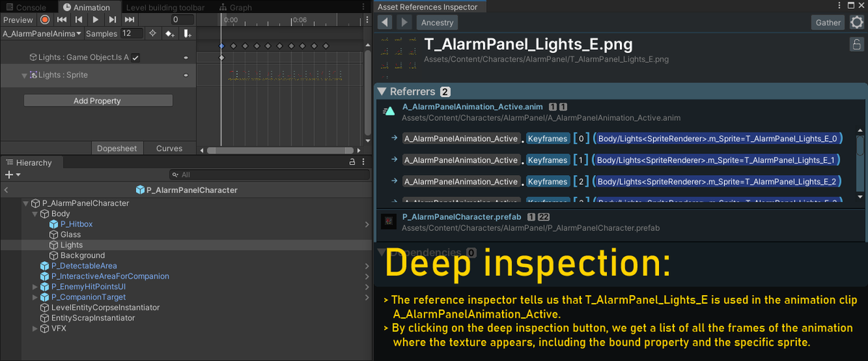Open P_Hitbox prefab via its chevron
The image size is (868, 361).
click(367, 224)
